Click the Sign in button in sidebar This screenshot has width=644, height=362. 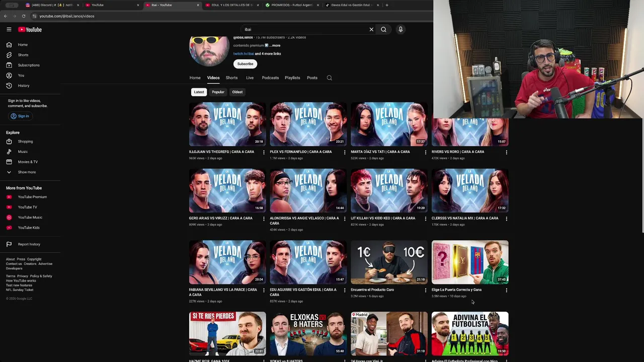tap(20, 116)
